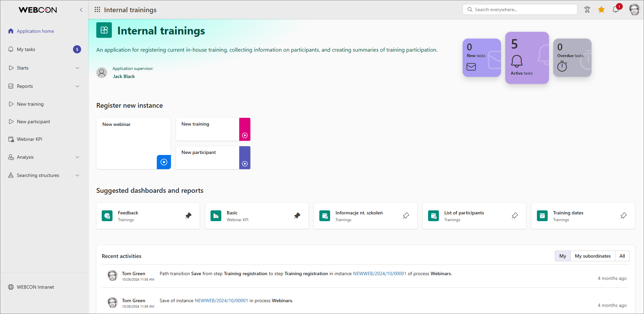Start New participant with purple play button

point(245,164)
